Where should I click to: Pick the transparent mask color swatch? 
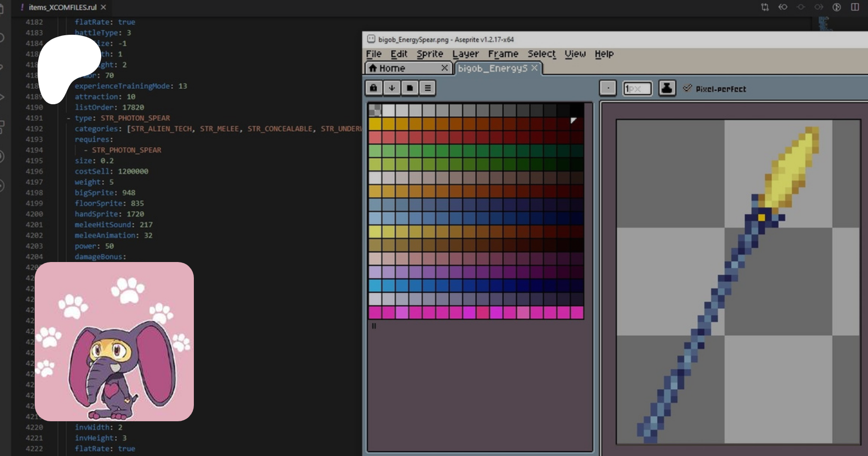pos(375,111)
